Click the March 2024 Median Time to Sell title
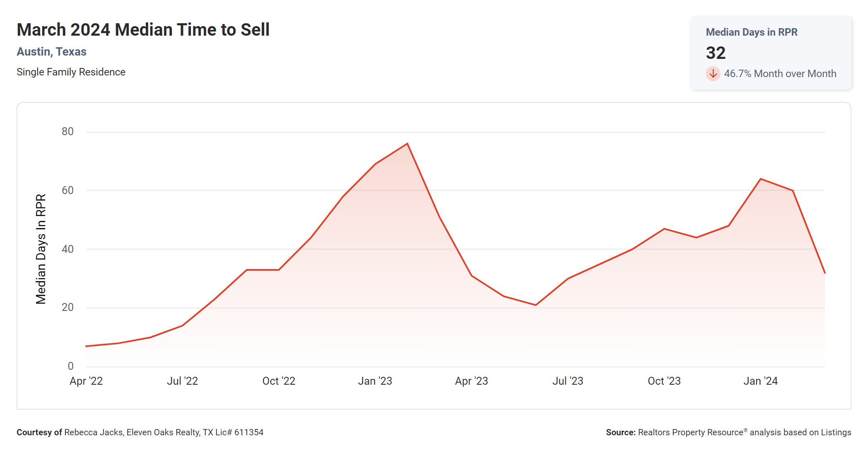This screenshot has height=456, width=868. click(143, 30)
